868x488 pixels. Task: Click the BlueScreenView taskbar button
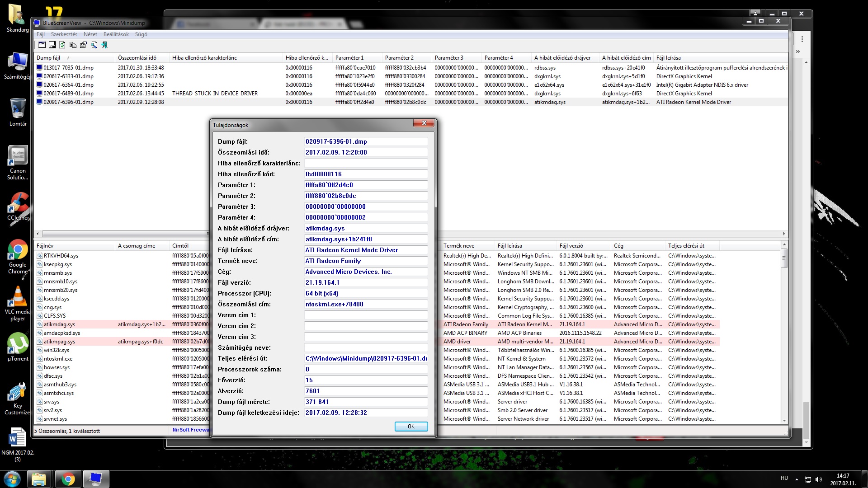[95, 479]
